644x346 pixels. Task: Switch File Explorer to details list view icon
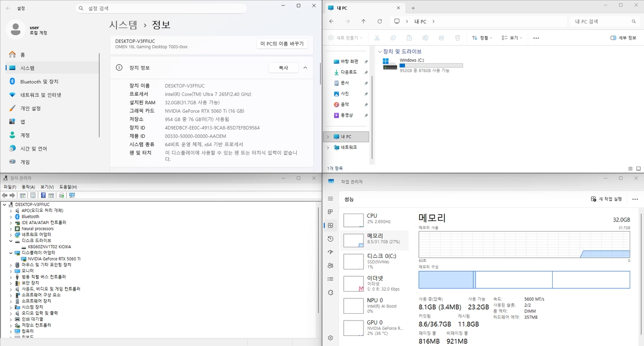(x=631, y=169)
